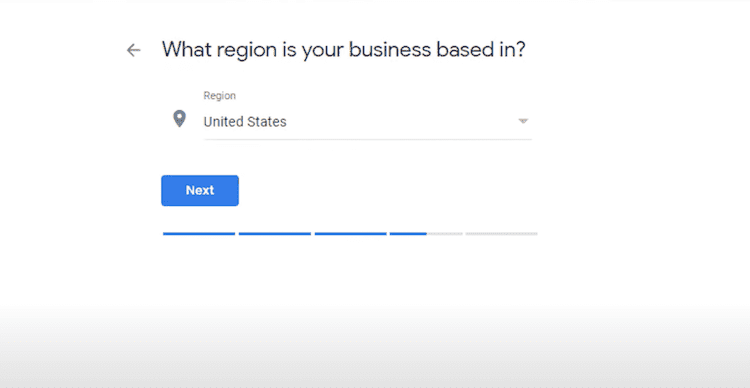This screenshot has height=388, width=750.
Task: Click the word "States" in the Region field
Action: pos(268,122)
